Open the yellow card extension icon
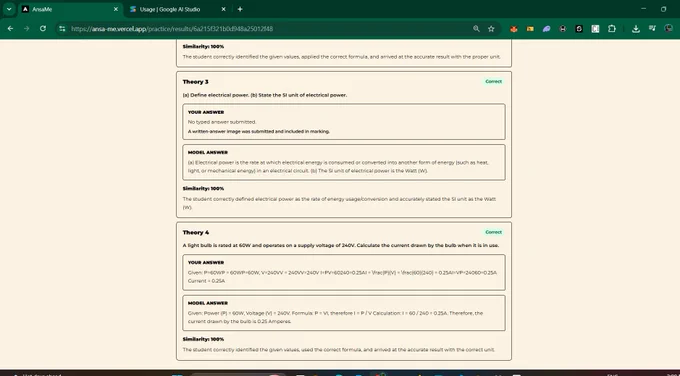The height and width of the screenshot is (376, 680). 530,29
